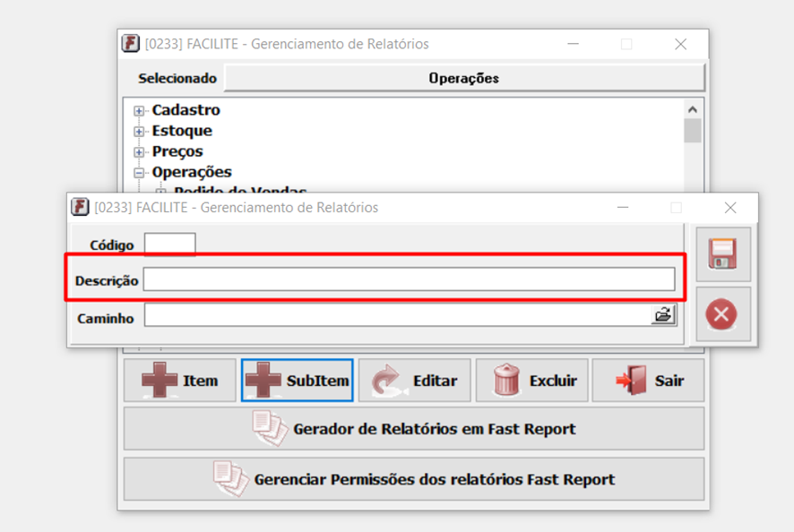Click the FACILITE app icon in front dialog title
This screenshot has width=794, height=532.
(80, 207)
